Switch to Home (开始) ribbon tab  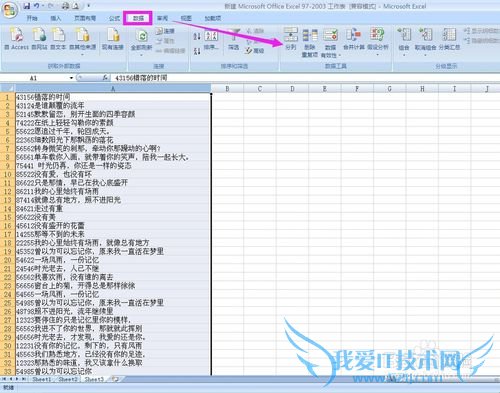tap(32, 18)
